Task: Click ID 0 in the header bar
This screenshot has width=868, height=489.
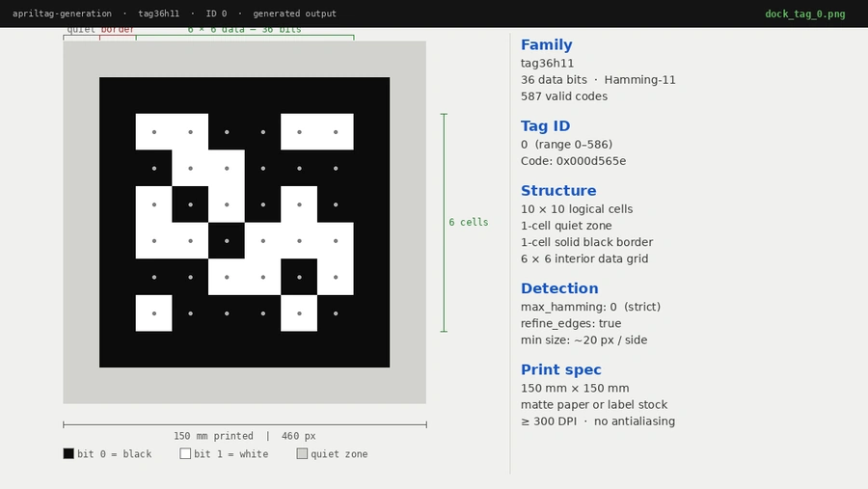Action: 216,14
